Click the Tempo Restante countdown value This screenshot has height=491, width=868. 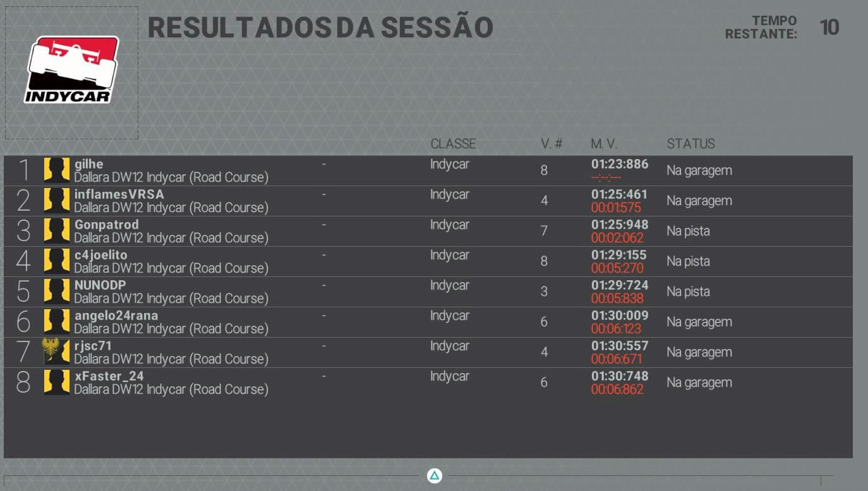coord(829,28)
